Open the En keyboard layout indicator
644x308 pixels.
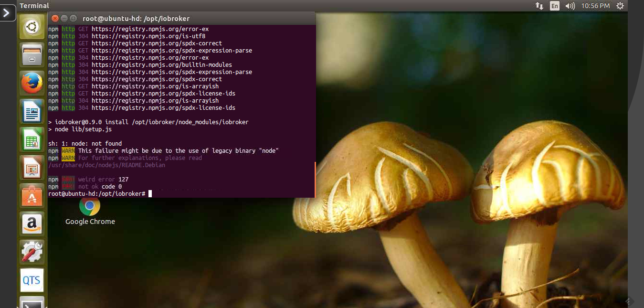tap(554, 6)
